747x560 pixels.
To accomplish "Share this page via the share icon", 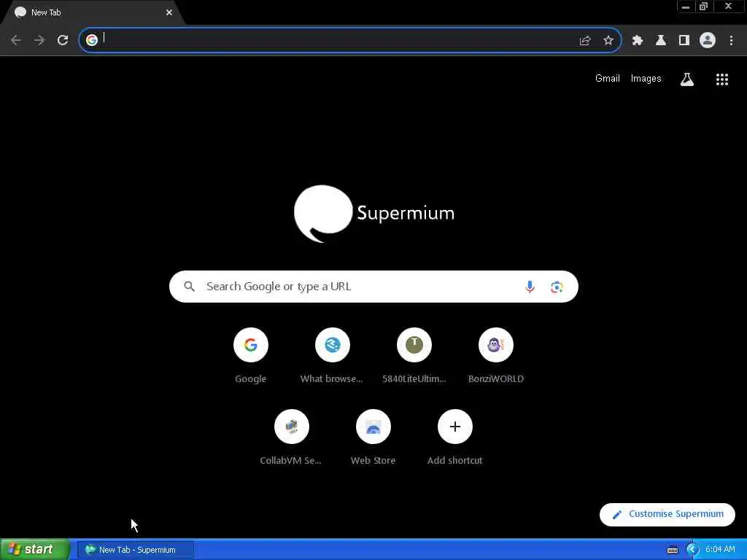I will (x=585, y=41).
